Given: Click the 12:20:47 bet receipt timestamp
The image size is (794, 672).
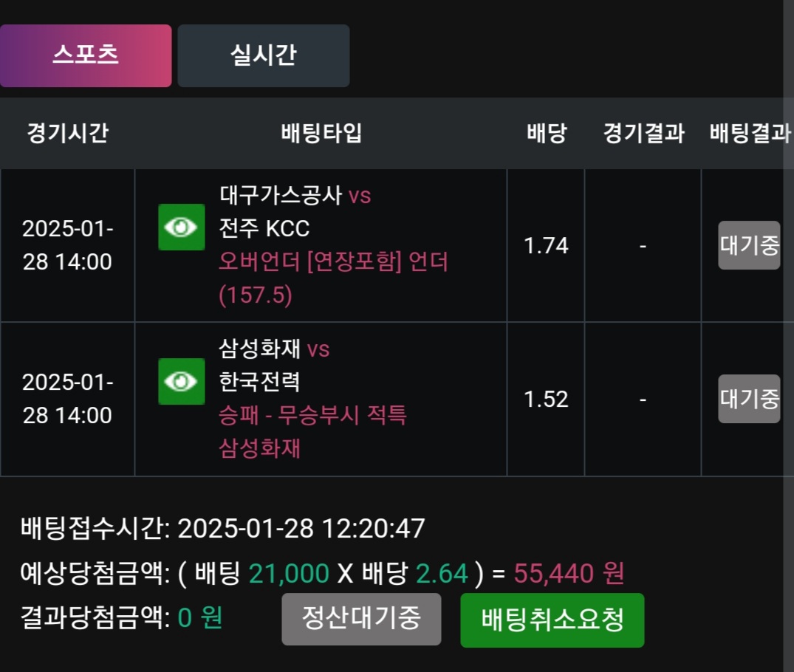Looking at the screenshot, I should [372, 529].
